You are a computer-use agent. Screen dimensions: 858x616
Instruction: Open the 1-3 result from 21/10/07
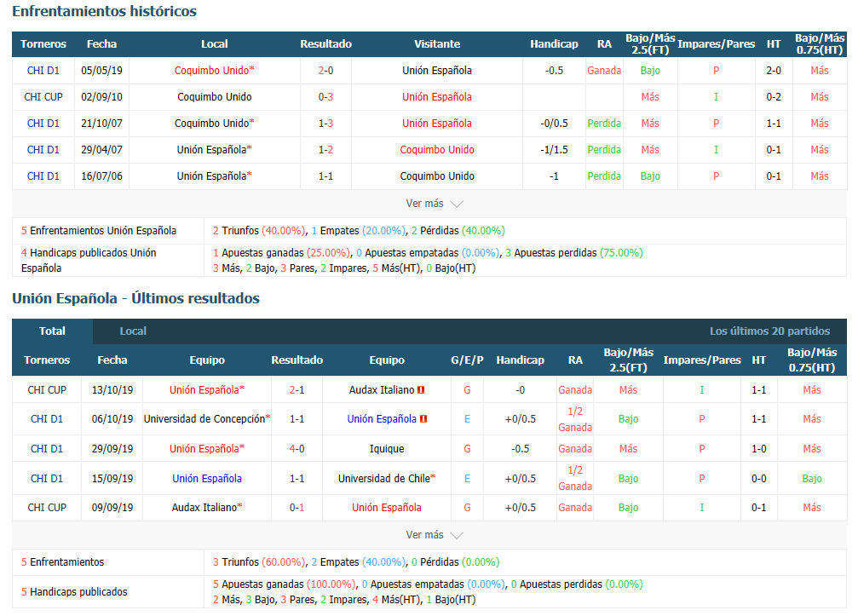[325, 124]
